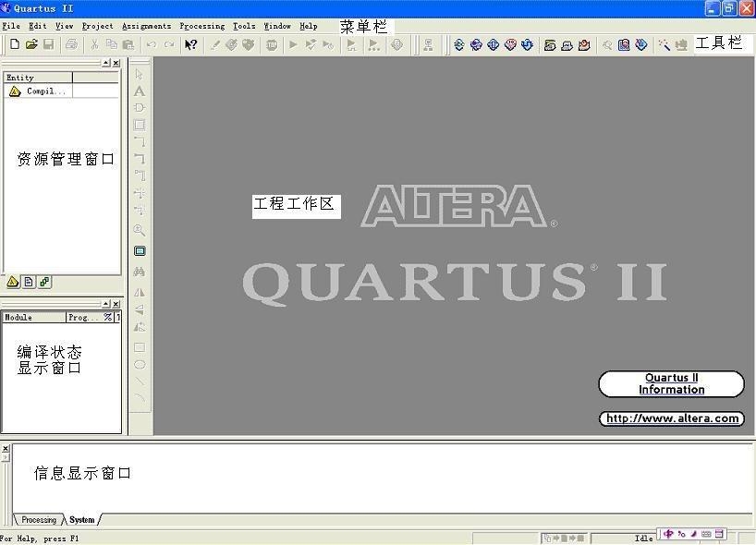Switch to the Processing messages tab
Image resolution: width=756 pixels, height=545 pixels.
39,520
